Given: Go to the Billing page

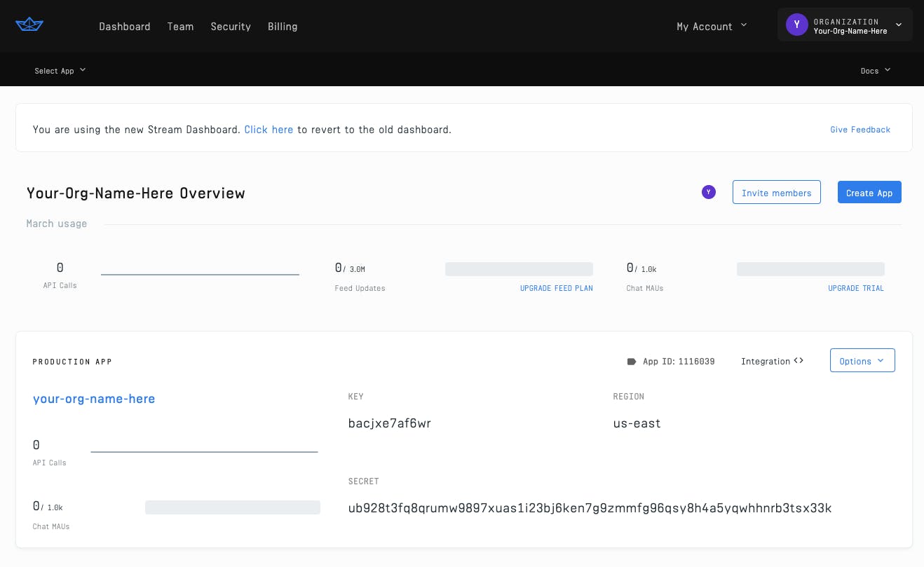Looking at the screenshot, I should click(283, 27).
